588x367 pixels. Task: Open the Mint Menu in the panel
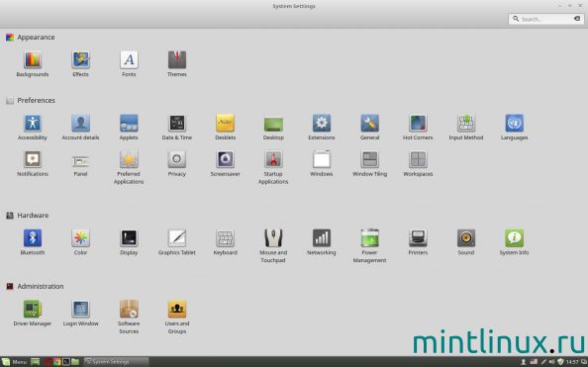click(15, 362)
